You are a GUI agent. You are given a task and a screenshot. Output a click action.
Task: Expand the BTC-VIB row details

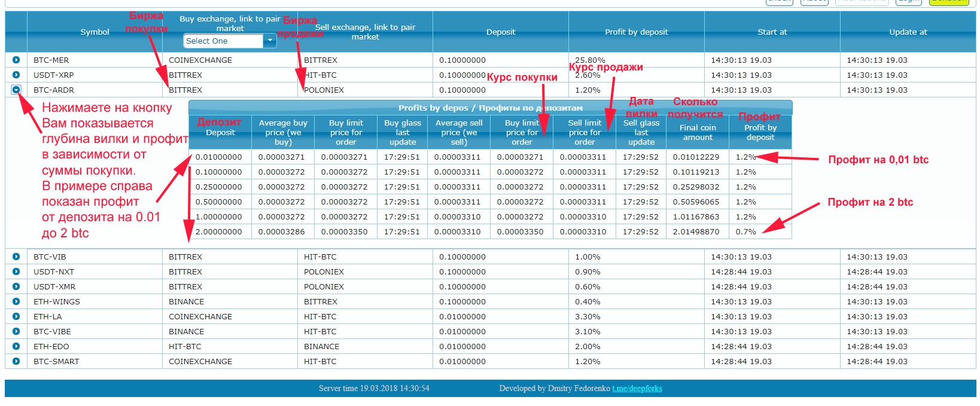[16, 257]
